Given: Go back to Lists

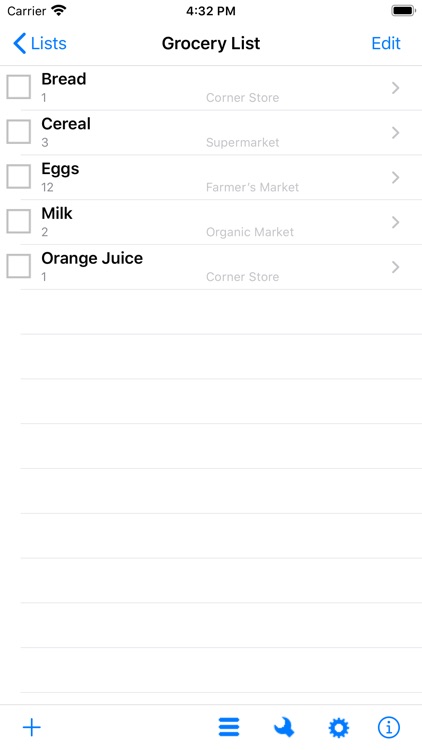Looking at the screenshot, I should [x=40, y=44].
